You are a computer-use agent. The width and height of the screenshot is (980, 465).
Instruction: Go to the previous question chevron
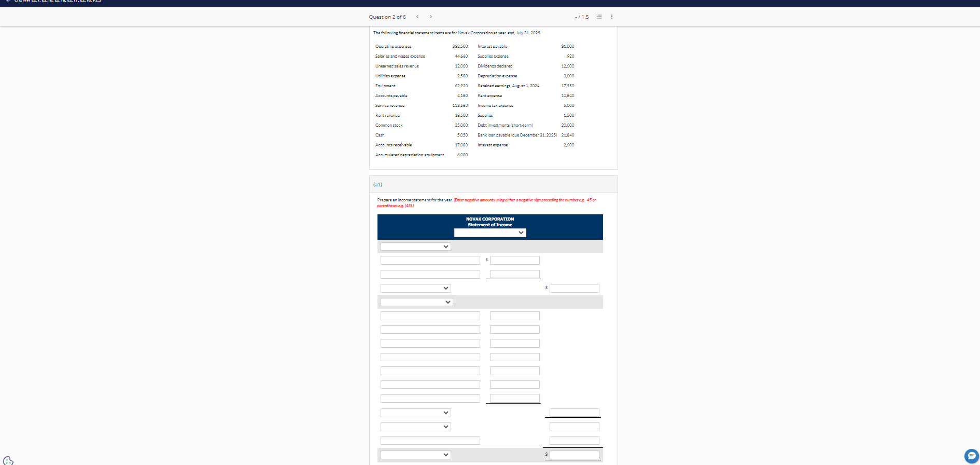[x=417, y=17]
